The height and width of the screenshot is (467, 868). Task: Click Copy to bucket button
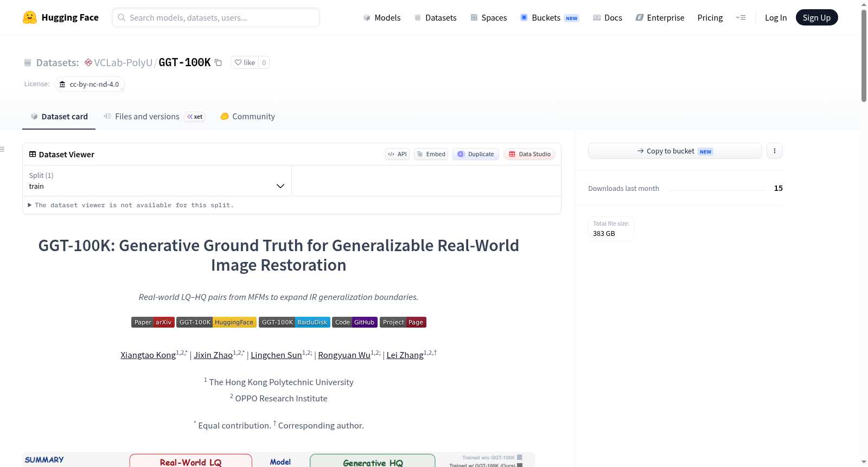(675, 151)
